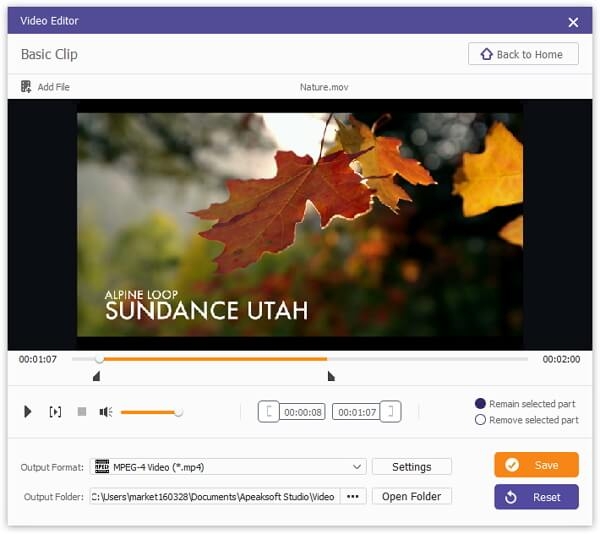The height and width of the screenshot is (534, 600).
Task: Select Remain selected part option
Action: [480, 404]
